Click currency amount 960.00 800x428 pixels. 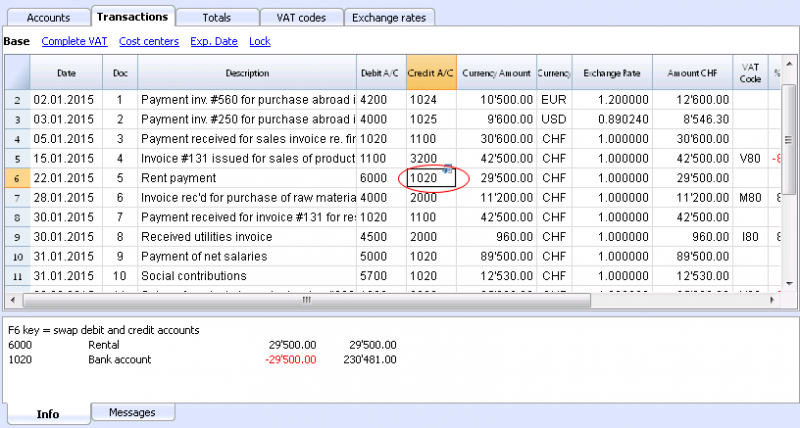pyautogui.click(x=496, y=237)
